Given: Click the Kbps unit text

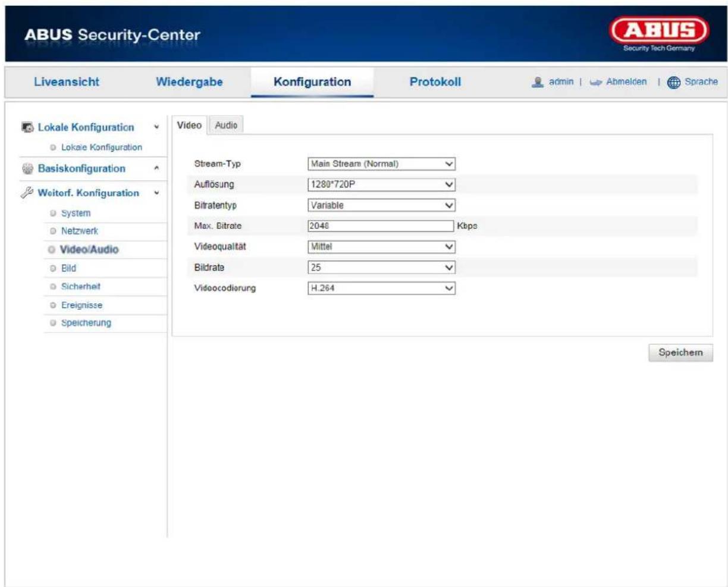Looking at the screenshot, I should [x=467, y=226].
